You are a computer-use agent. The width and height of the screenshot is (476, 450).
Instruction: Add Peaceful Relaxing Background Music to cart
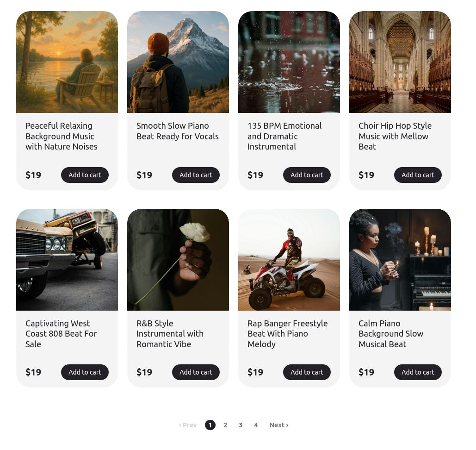click(85, 175)
